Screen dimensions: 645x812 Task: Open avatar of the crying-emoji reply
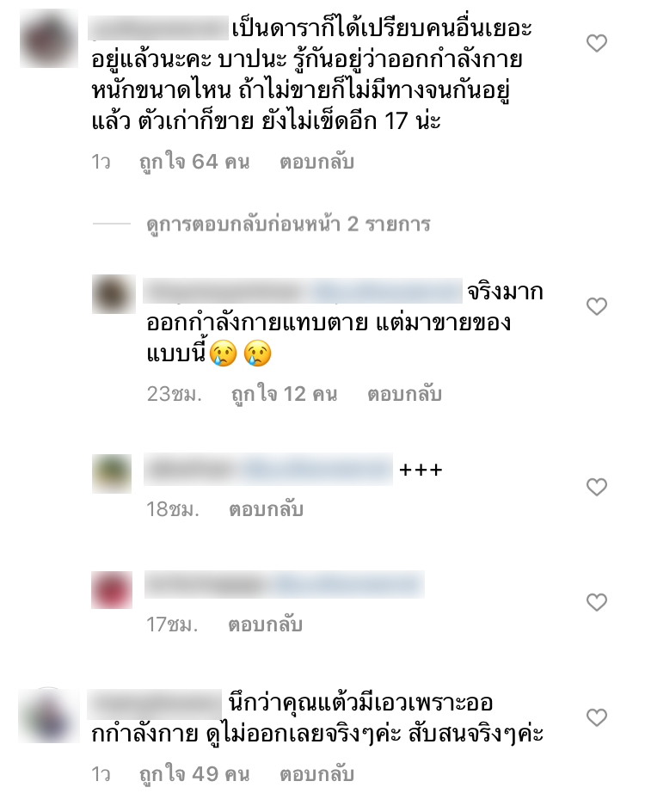point(114,294)
